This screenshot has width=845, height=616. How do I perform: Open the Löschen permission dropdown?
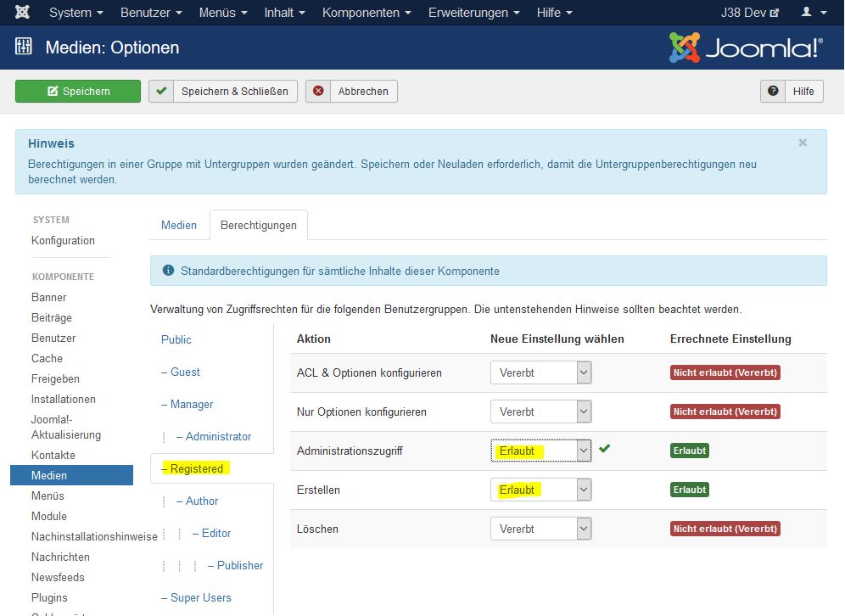click(540, 528)
